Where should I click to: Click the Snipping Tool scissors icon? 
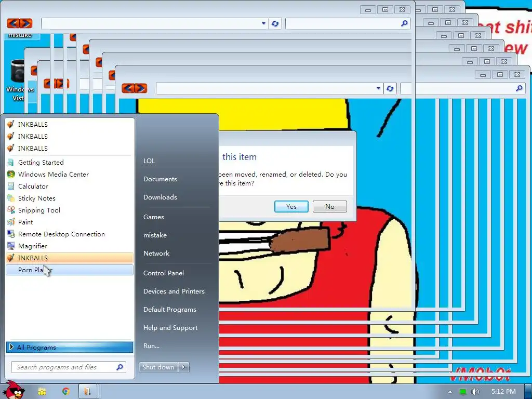click(11, 210)
